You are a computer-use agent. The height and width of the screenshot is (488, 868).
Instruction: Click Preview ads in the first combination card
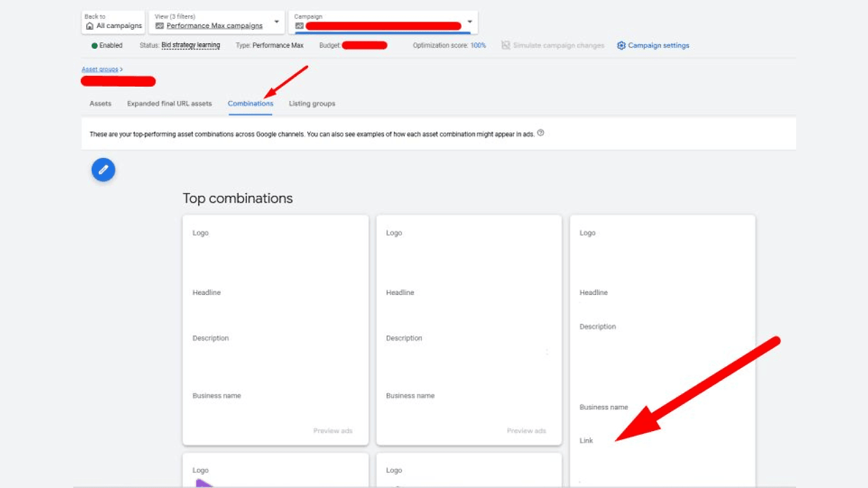click(x=332, y=431)
